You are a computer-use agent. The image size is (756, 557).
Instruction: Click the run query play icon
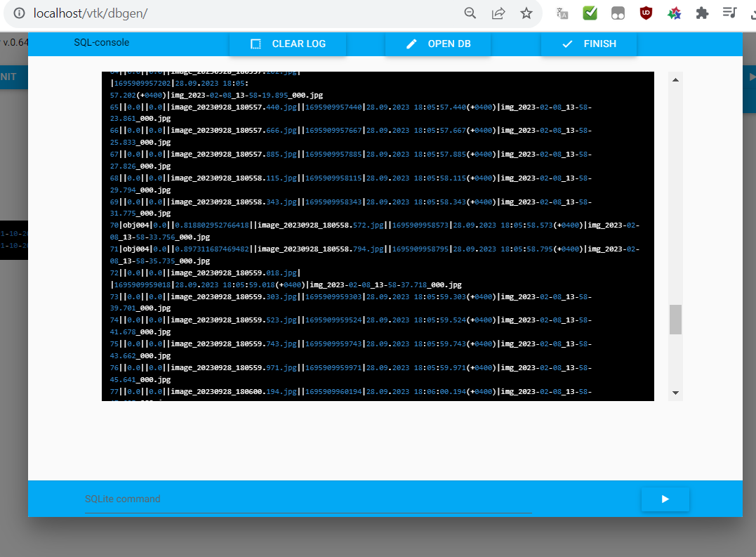coord(665,499)
